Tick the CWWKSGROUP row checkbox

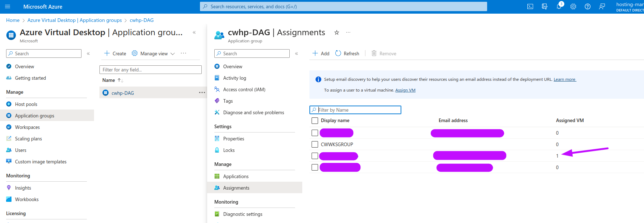coord(315,144)
